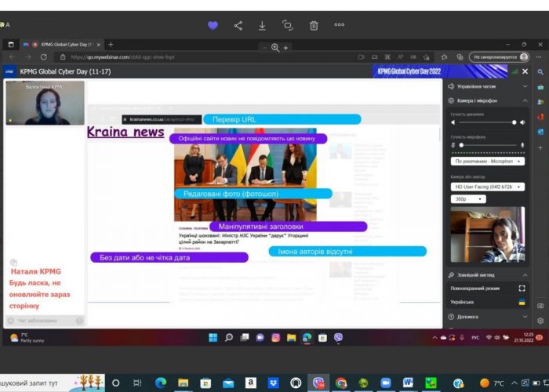Zoom in with the plus button beside the magnifier

[x=285, y=48]
